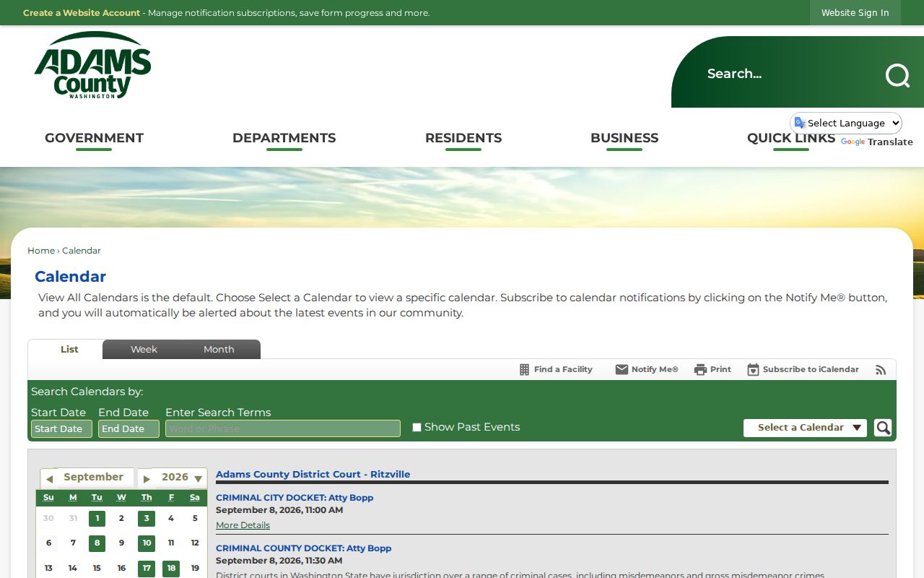Open the RSS feed icon
Screen dimensions: 924x578
point(881,370)
